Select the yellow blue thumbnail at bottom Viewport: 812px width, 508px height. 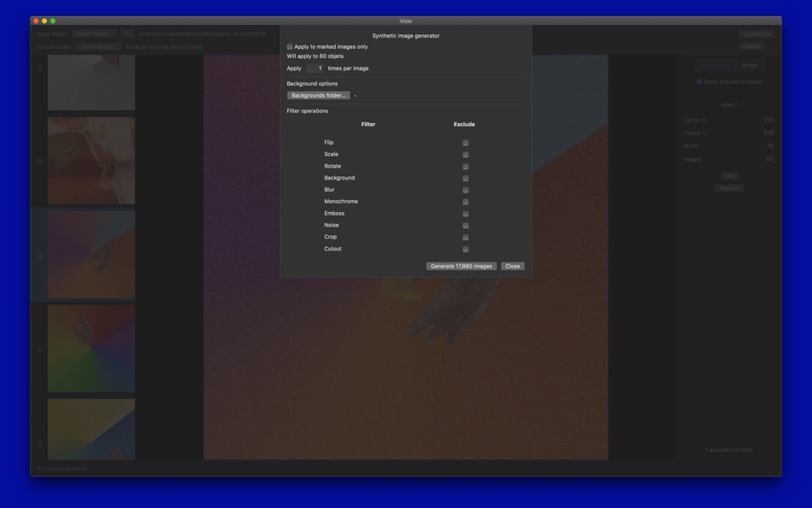coord(91,429)
